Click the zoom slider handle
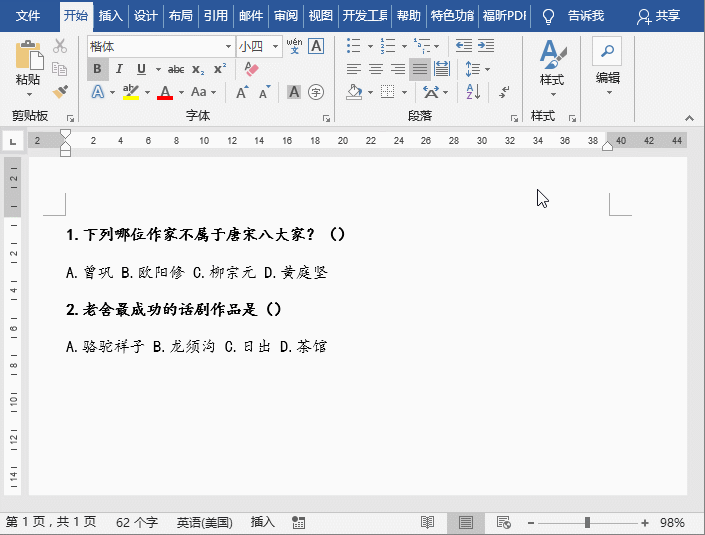 [x=587, y=522]
